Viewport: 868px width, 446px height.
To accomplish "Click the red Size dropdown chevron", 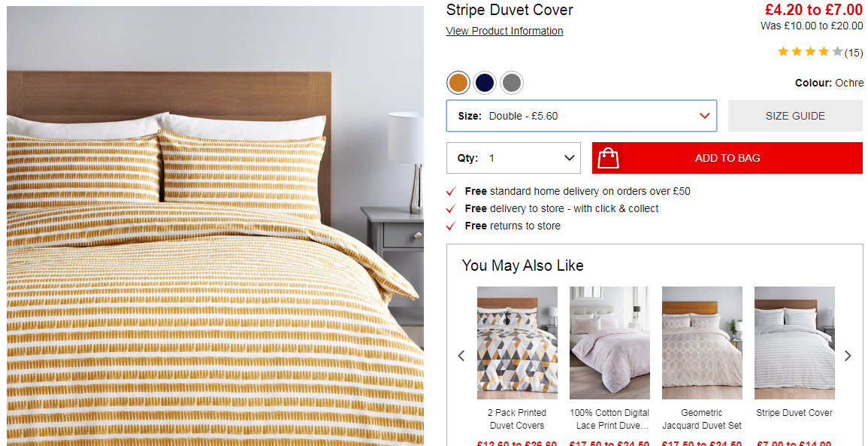I will point(704,116).
